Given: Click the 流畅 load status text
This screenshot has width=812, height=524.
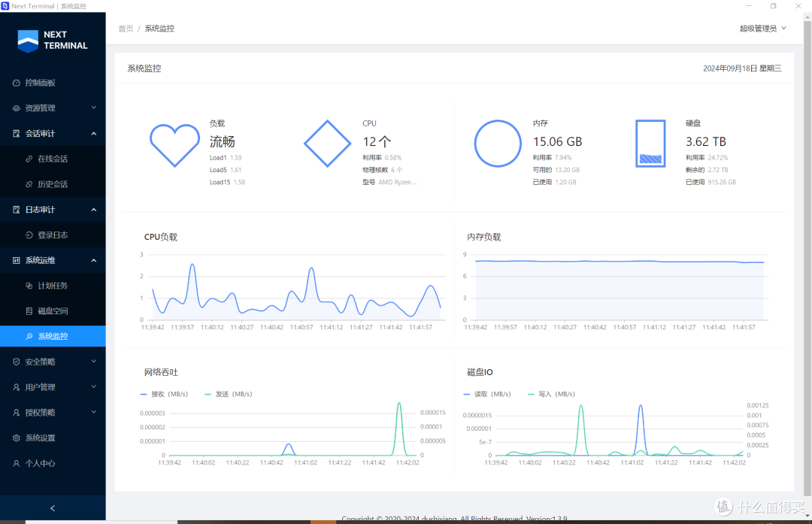Looking at the screenshot, I should tap(222, 141).
